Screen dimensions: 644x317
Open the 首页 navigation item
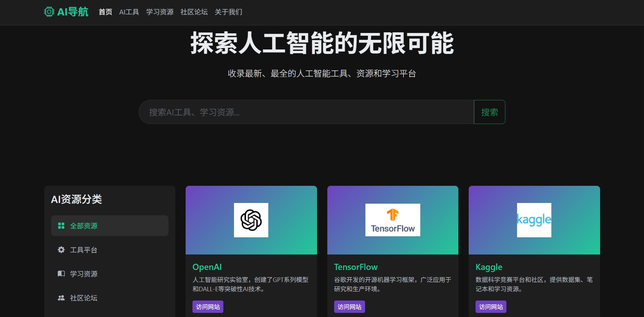(105, 12)
